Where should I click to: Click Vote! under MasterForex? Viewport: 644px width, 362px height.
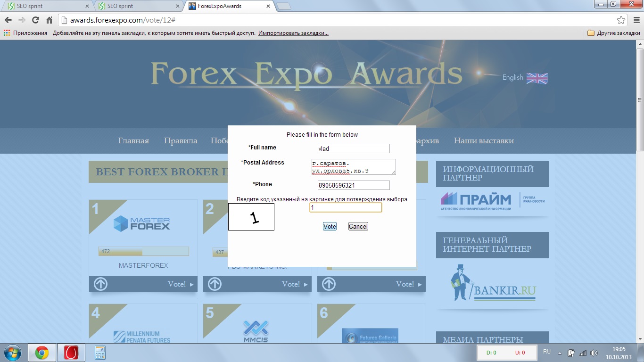(181, 284)
